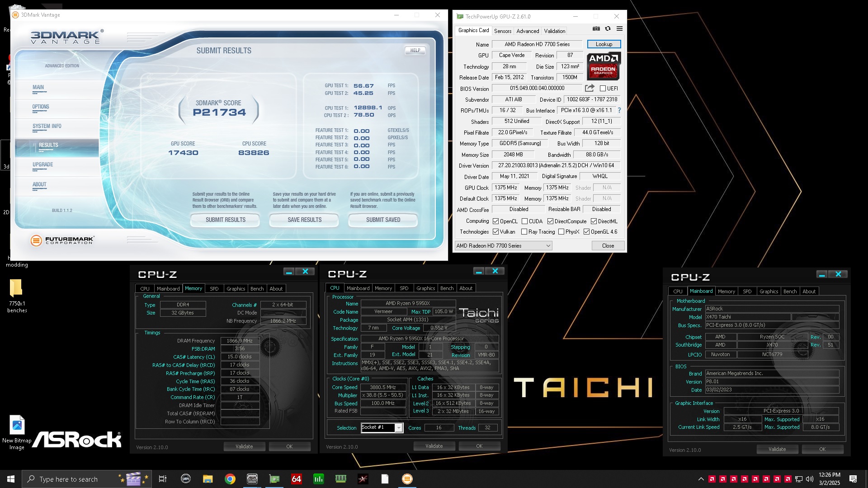Viewport: 868px width, 488px height.
Task: Click the blank white document taskbar icon
Action: click(385, 479)
